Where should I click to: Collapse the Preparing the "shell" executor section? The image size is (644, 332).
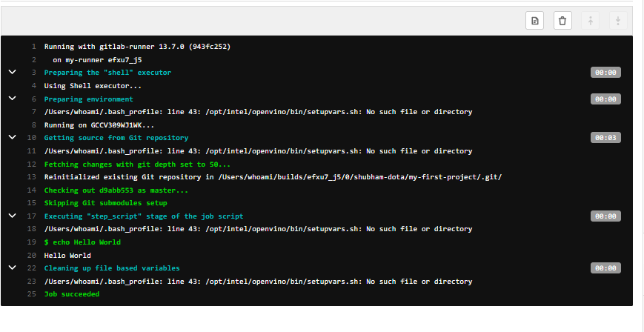click(13, 72)
